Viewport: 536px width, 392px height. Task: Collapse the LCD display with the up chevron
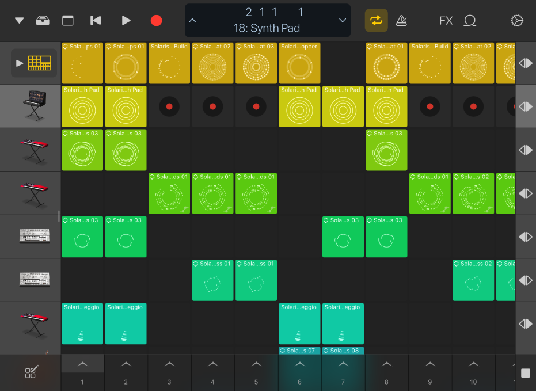coord(192,20)
